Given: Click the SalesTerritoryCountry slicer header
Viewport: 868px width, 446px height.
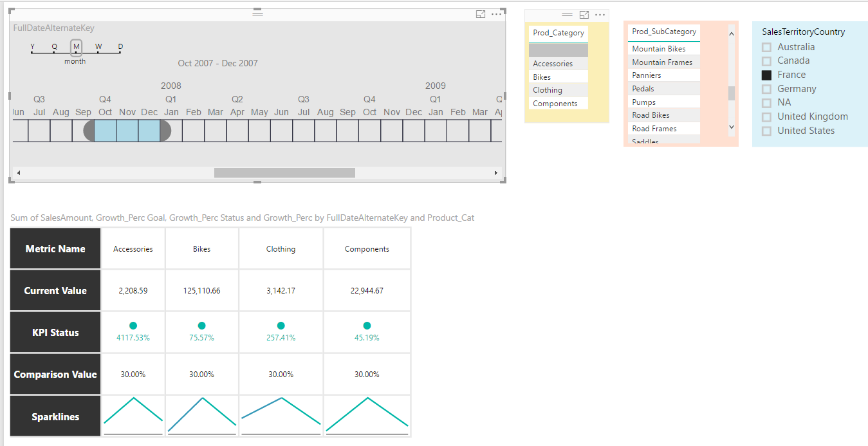Looking at the screenshot, I should pos(804,32).
